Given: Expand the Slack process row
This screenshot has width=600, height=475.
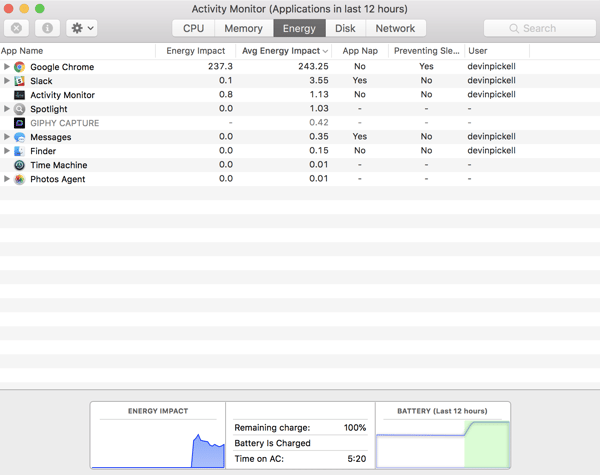Looking at the screenshot, I should [x=7, y=80].
